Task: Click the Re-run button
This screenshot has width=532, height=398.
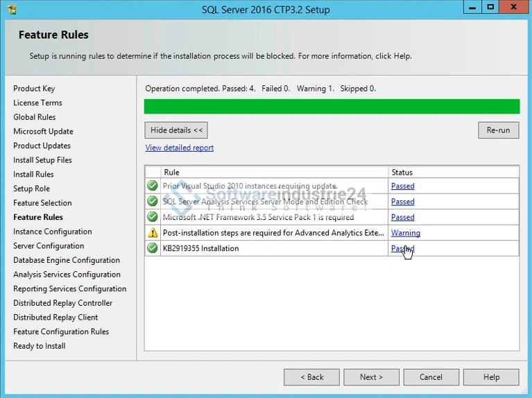Action: [498, 130]
